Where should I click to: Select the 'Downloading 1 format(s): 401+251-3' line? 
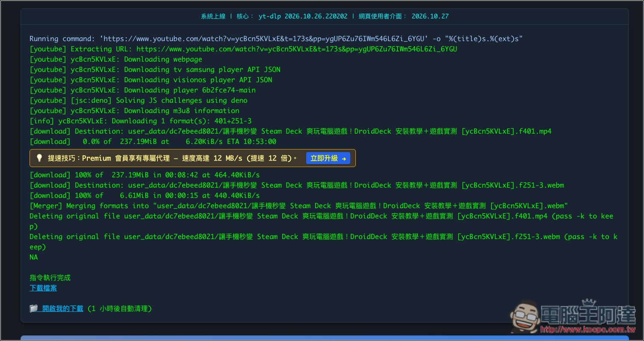(140, 121)
